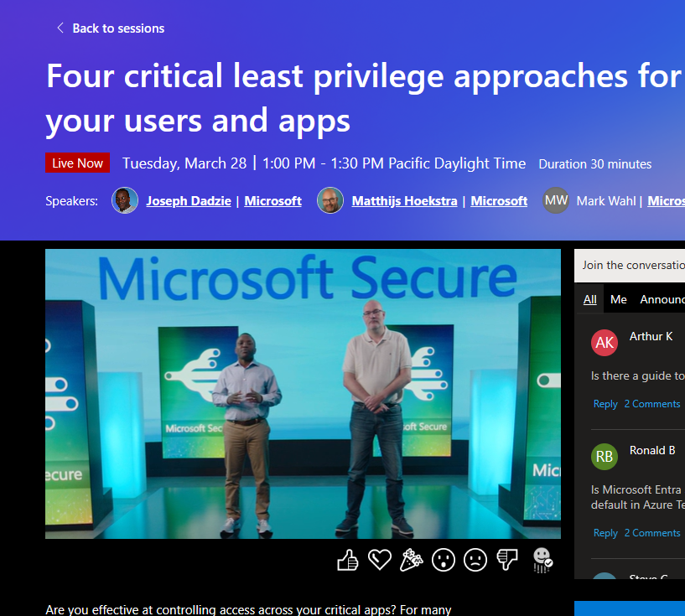Click the AK avatar of Arthur K
This screenshot has width=685, height=616.
point(605,343)
